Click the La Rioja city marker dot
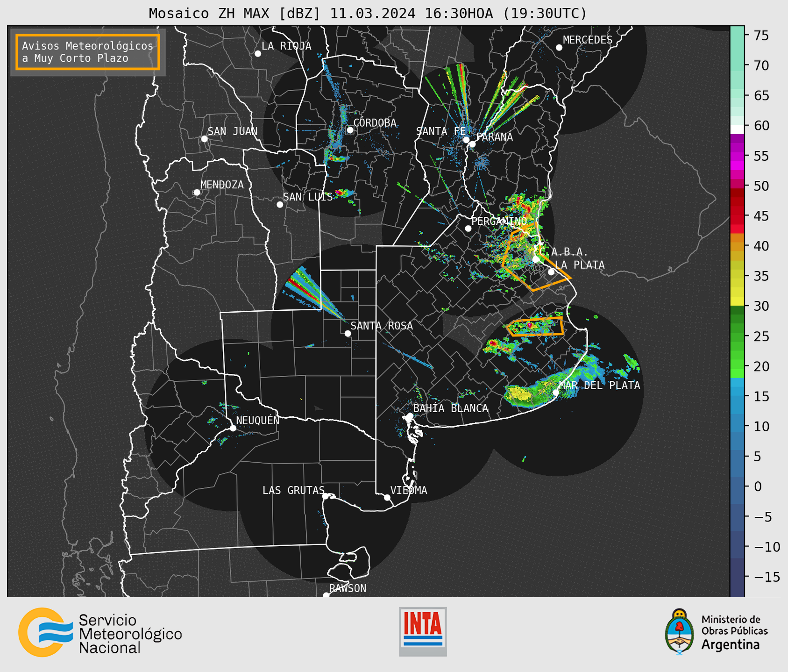This screenshot has width=788, height=672. coord(258,54)
